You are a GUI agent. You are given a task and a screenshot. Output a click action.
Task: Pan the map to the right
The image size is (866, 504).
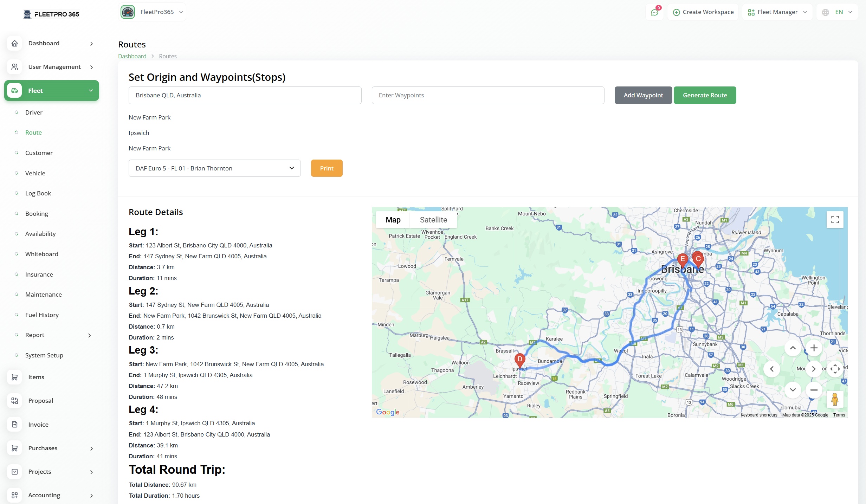click(814, 369)
